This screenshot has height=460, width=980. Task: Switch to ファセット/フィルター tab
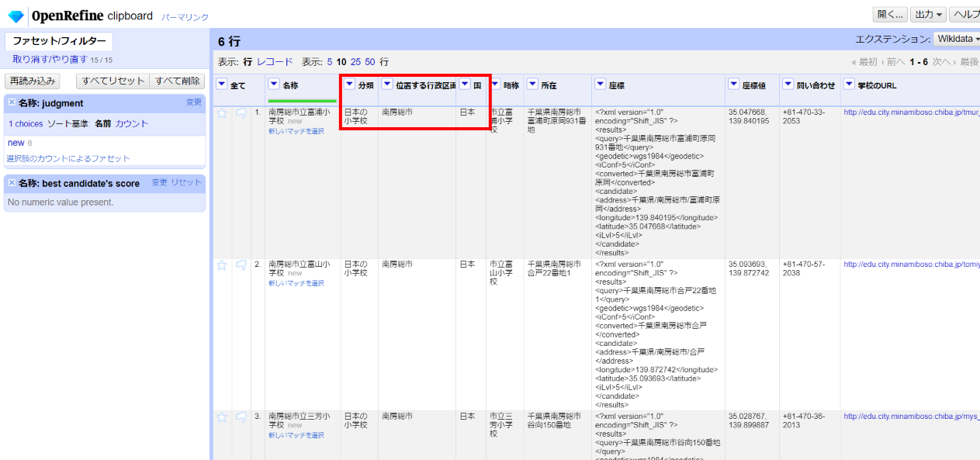[59, 41]
